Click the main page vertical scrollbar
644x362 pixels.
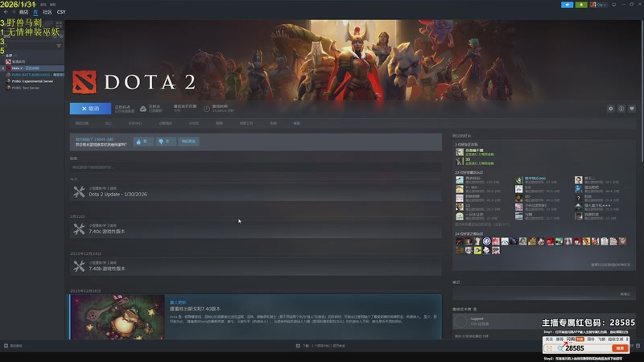tap(641, 90)
